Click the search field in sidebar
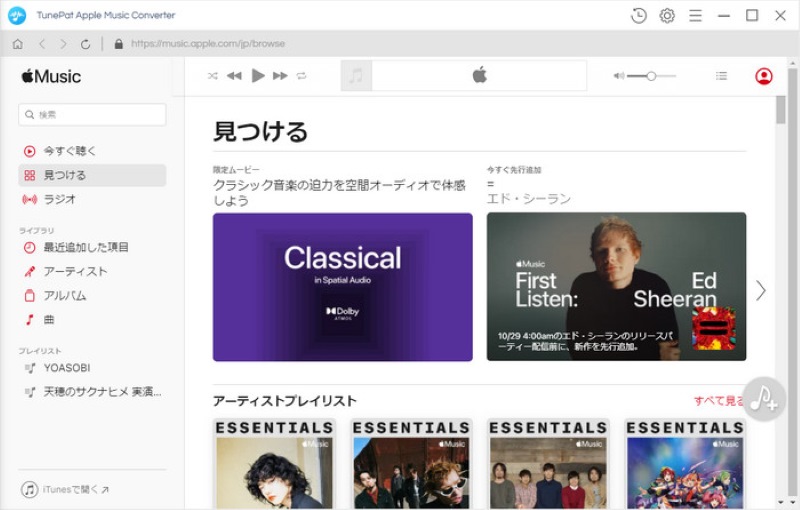 point(92,115)
